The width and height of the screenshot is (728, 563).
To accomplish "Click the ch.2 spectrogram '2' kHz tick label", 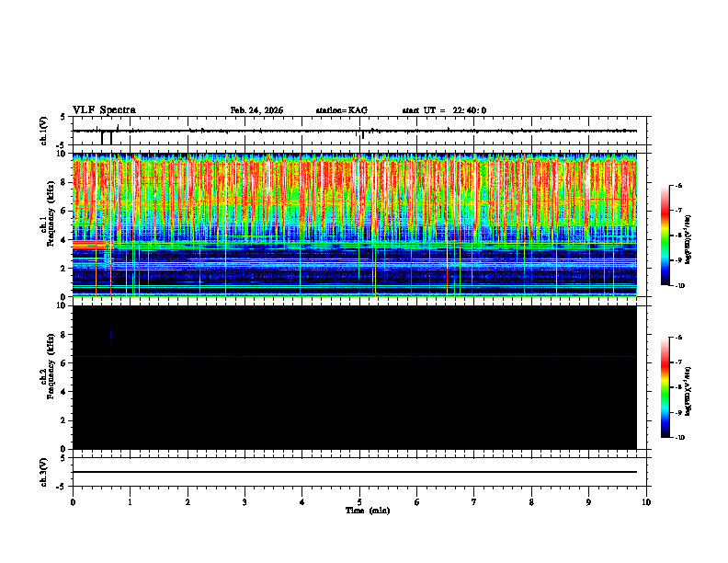I will [x=63, y=420].
